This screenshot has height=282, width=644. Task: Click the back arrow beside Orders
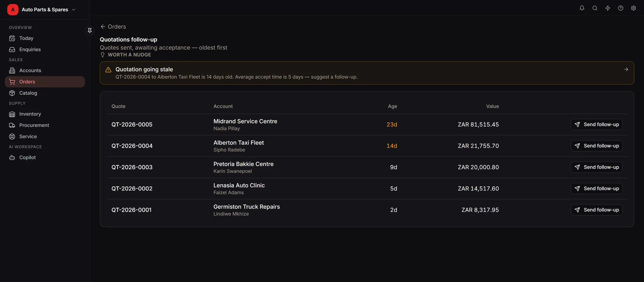(103, 26)
